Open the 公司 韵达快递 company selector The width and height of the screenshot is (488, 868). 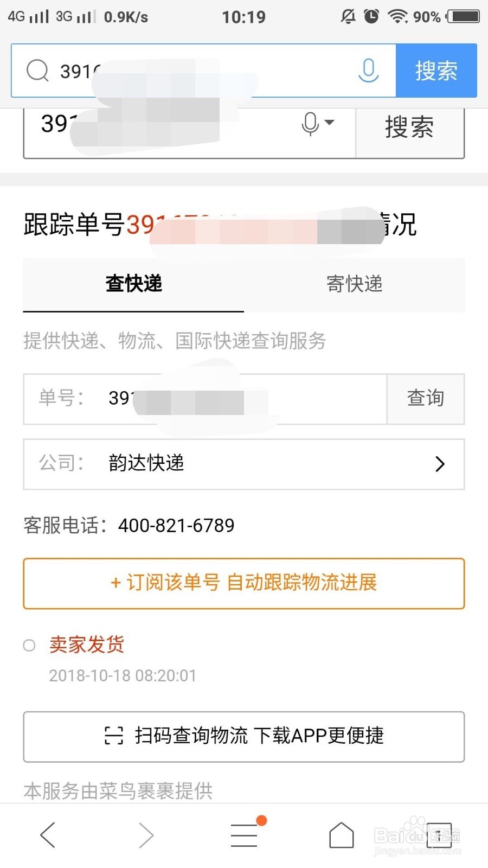point(243,464)
